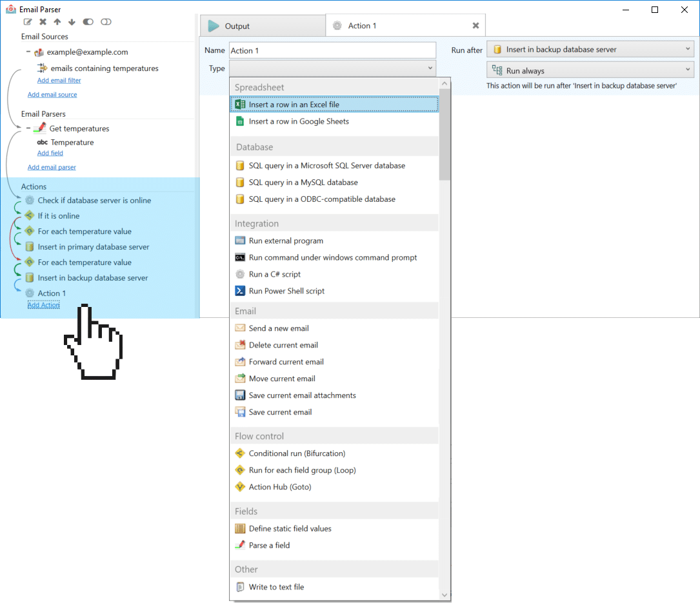Screen dimensions: 700x603
Task: Click the Add email filter link
Action: click(x=59, y=81)
